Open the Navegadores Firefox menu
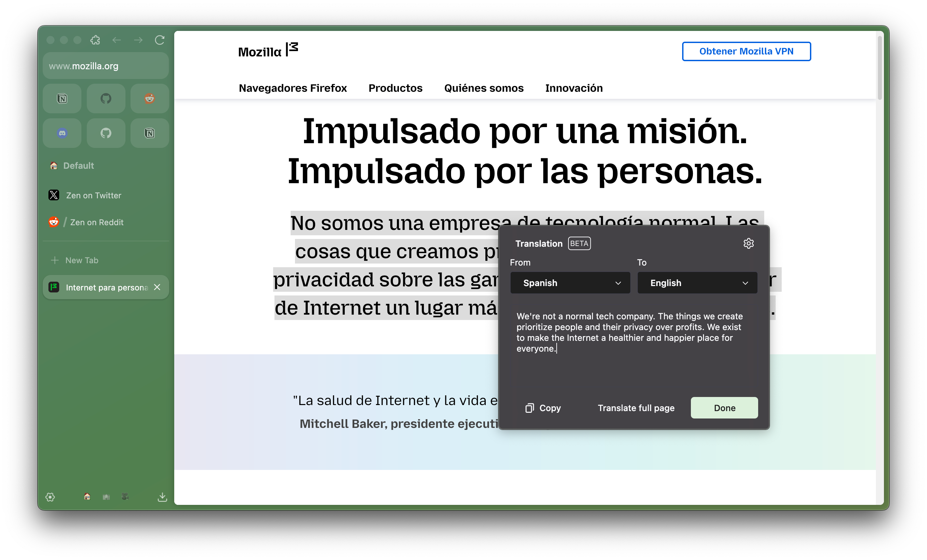 pos(293,88)
